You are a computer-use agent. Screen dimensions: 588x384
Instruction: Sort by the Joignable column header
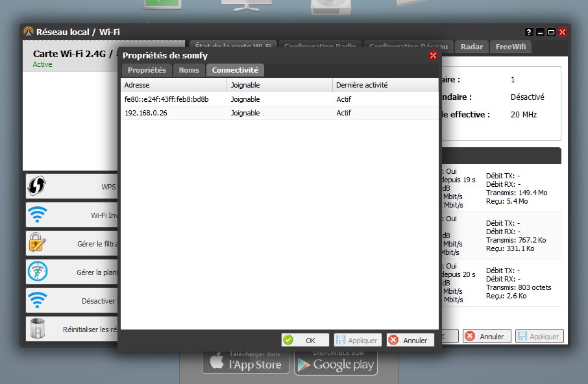[279, 85]
